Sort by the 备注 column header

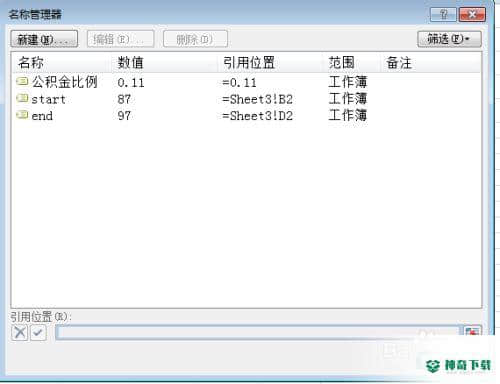pos(430,62)
